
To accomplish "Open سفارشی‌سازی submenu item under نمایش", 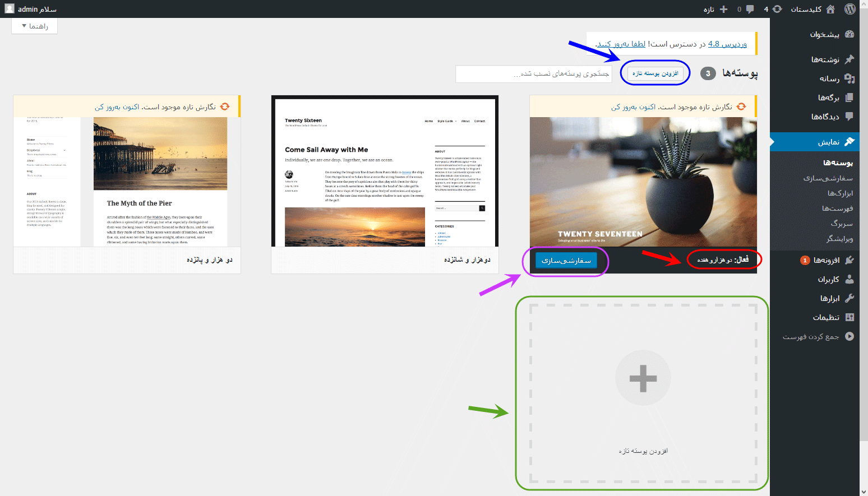I will click(x=828, y=178).
